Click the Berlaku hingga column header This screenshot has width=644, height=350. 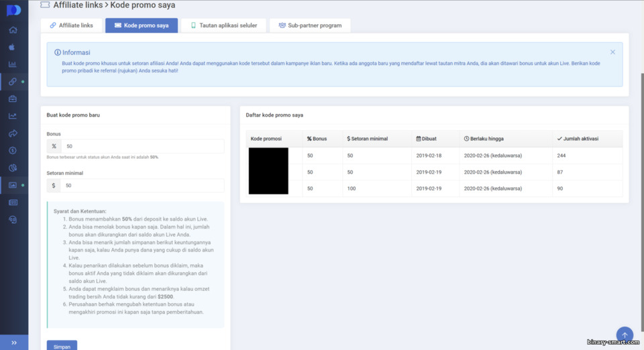click(484, 139)
